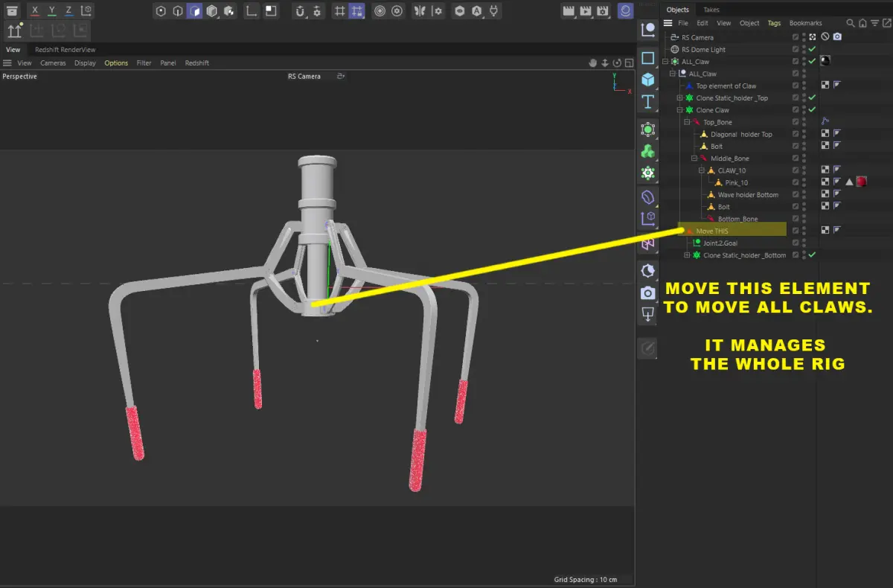Image resolution: width=893 pixels, height=588 pixels.
Task: Open the Bookmarks menu
Action: [806, 23]
